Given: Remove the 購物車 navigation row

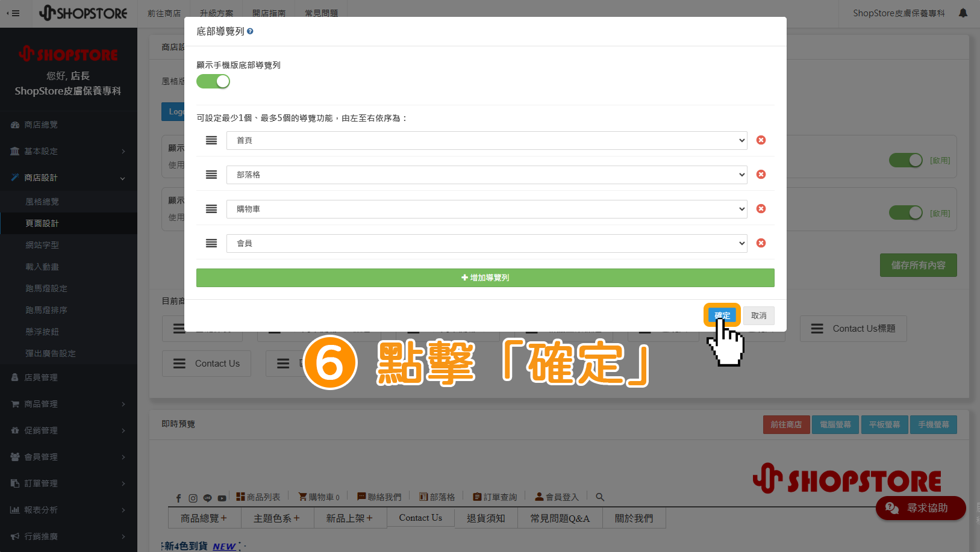Looking at the screenshot, I should pyautogui.click(x=761, y=209).
